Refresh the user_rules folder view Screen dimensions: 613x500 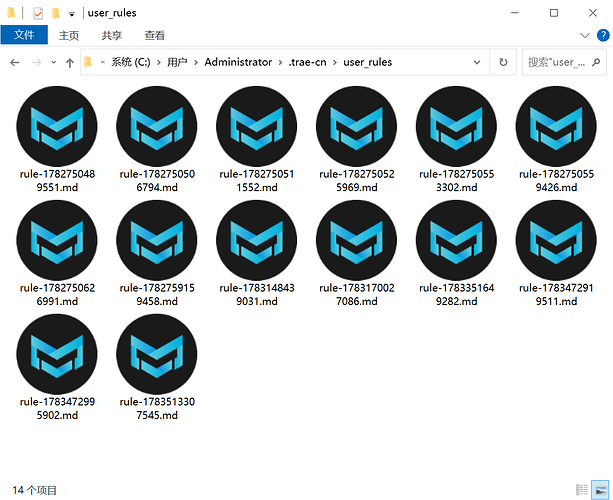[x=503, y=62]
